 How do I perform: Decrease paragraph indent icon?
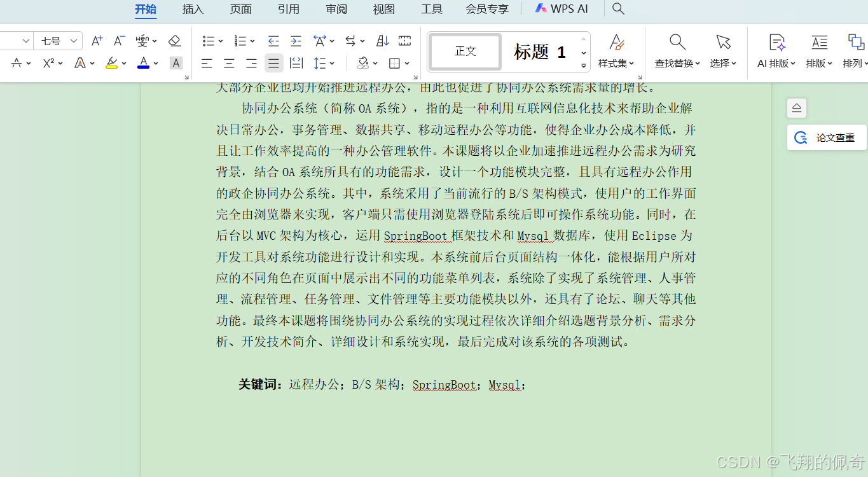[273, 41]
